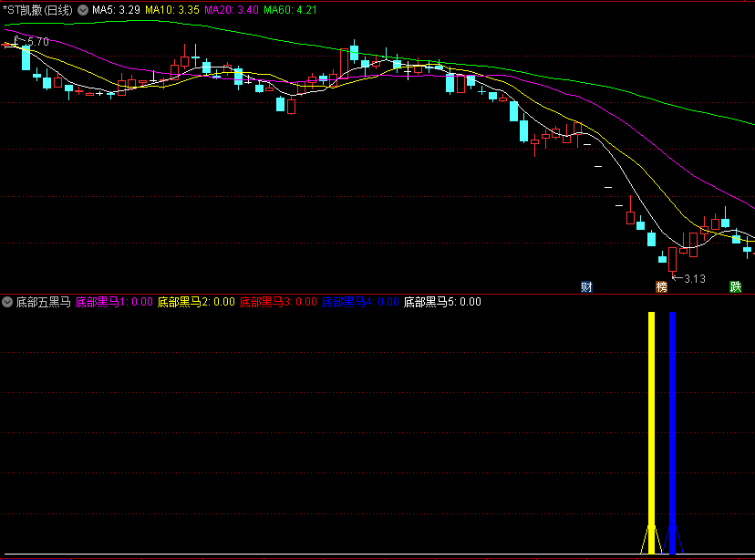
Task: Click the 5.70 high price annotation
Action: pos(38,42)
